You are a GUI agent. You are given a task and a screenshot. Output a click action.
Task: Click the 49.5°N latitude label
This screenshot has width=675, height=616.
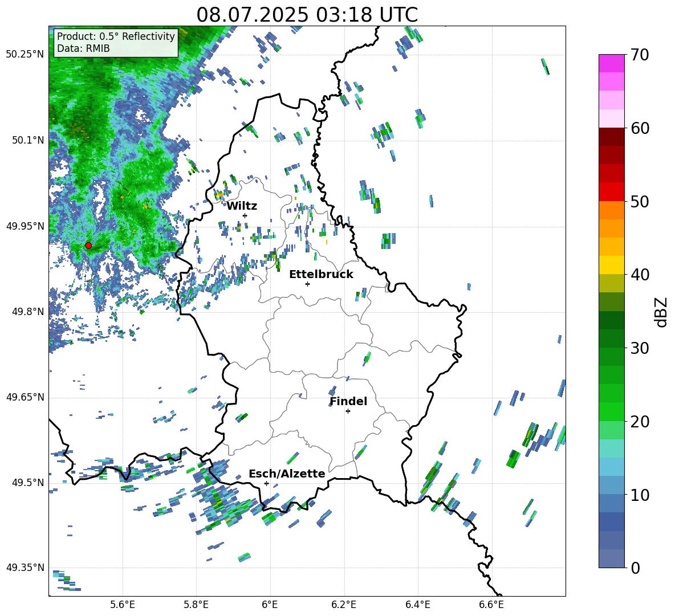click(28, 483)
